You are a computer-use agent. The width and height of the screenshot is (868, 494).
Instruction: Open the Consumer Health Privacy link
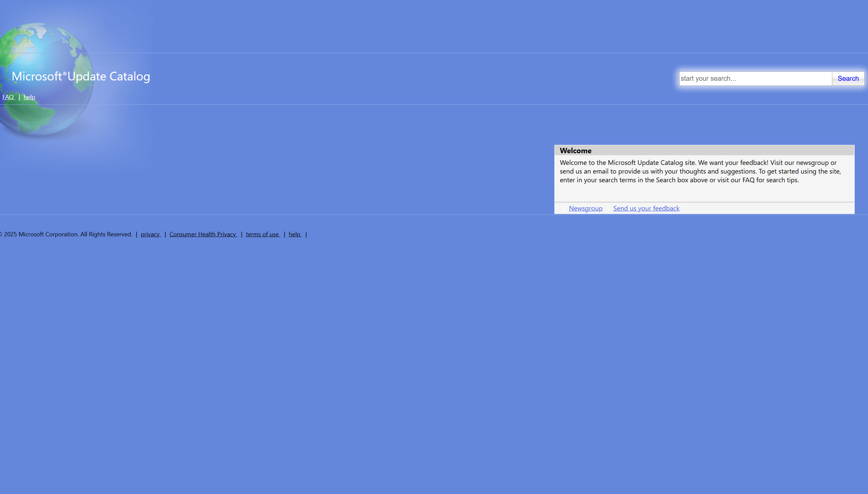(203, 234)
